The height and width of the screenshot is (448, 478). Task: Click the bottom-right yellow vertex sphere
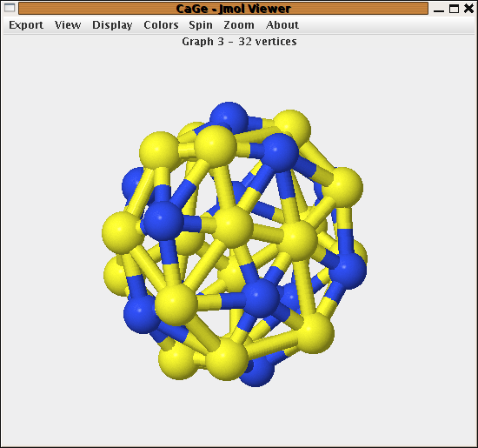click(315, 333)
